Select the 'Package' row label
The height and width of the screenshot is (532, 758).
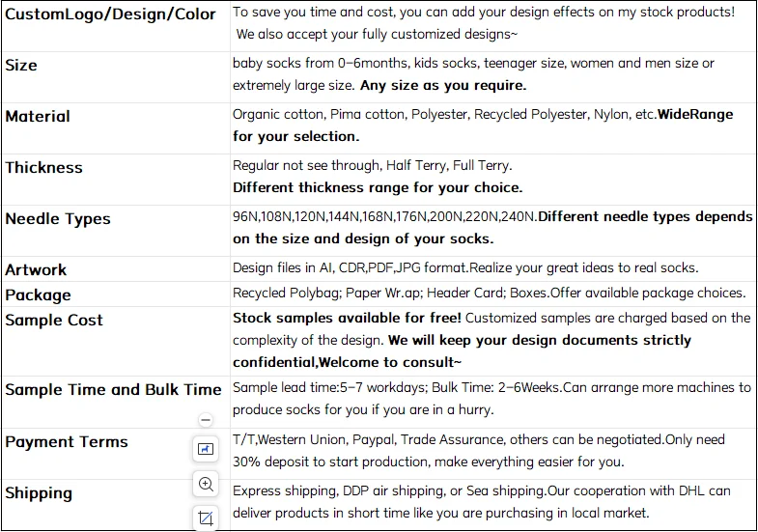pyautogui.click(x=38, y=294)
